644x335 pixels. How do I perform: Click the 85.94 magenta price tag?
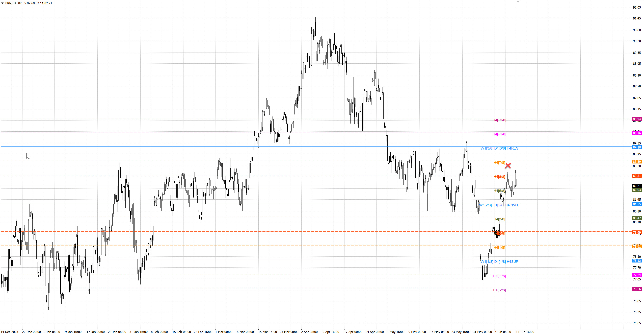(637, 119)
